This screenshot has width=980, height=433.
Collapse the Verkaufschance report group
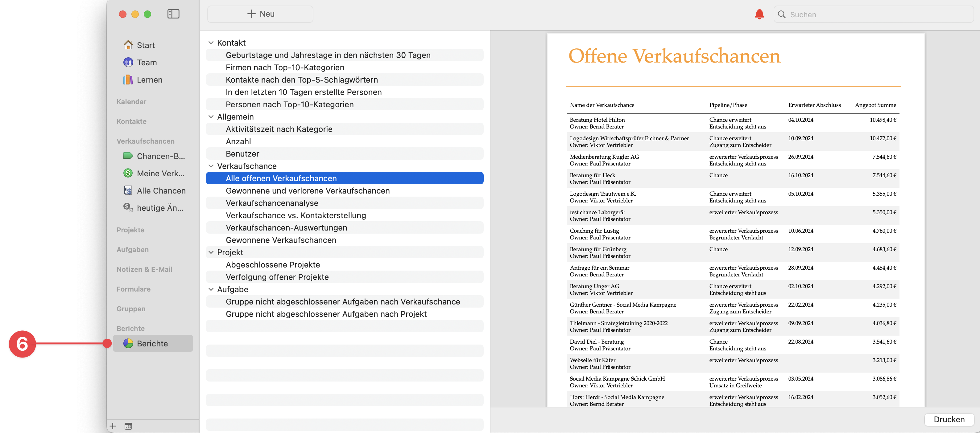(211, 166)
